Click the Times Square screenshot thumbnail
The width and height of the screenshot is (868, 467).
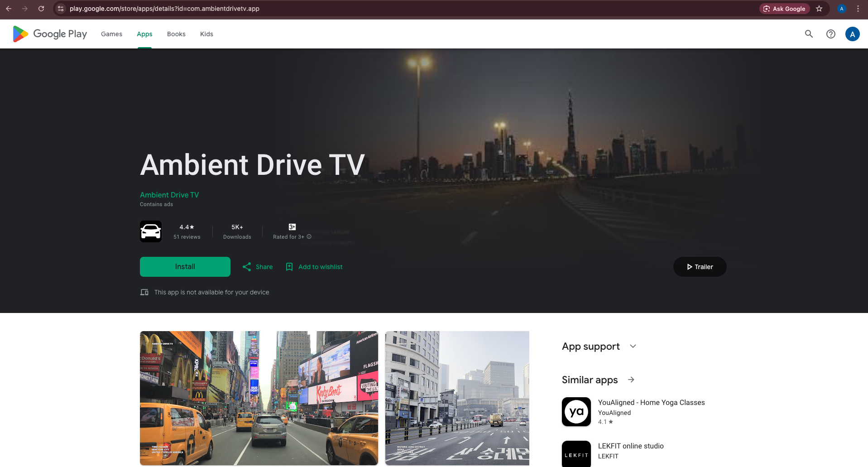[259, 398]
